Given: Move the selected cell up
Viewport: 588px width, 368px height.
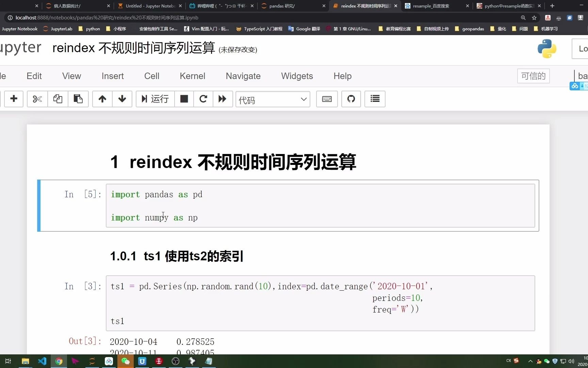Looking at the screenshot, I should [x=102, y=99].
